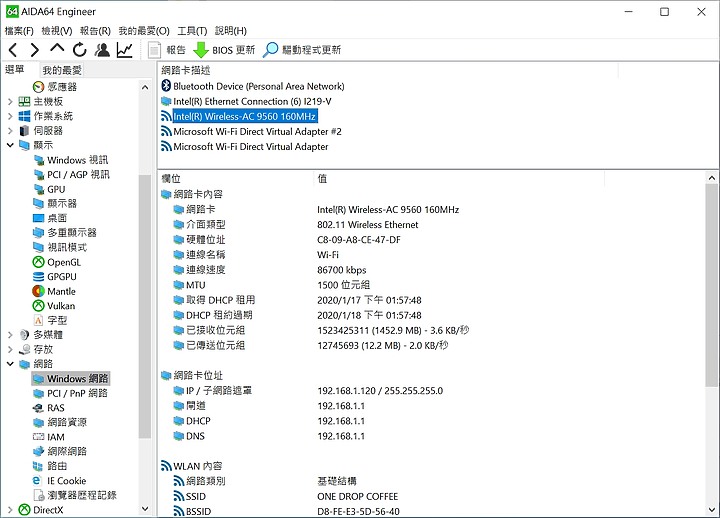Select the Windows 視訊 tree item
Screen dimensions: 720x518
tap(71, 160)
